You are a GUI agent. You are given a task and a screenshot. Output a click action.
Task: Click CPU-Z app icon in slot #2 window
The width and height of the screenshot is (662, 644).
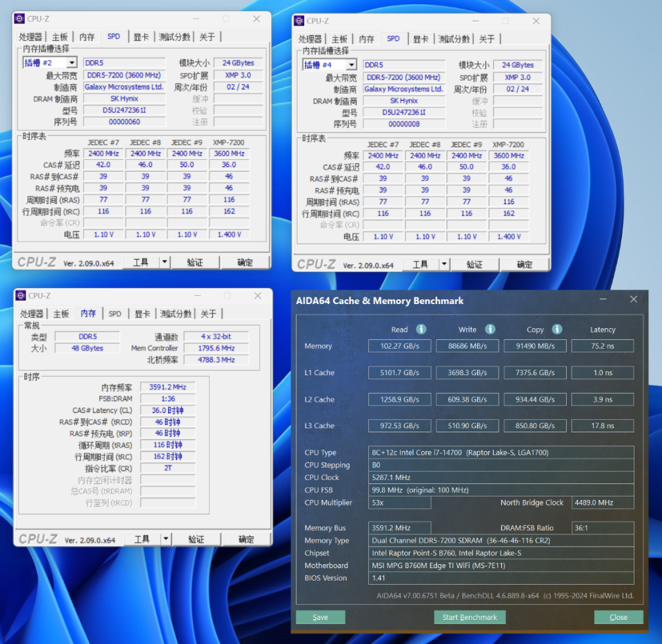click(19, 19)
